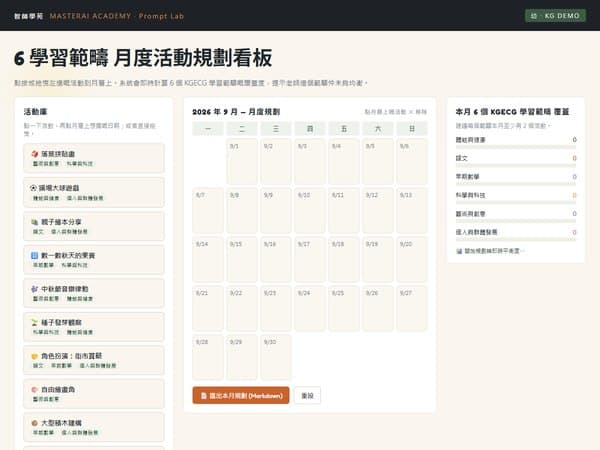Click the yellow icon on 角色扮演:街市買賣
The height and width of the screenshot is (450, 600).
(x=35, y=356)
